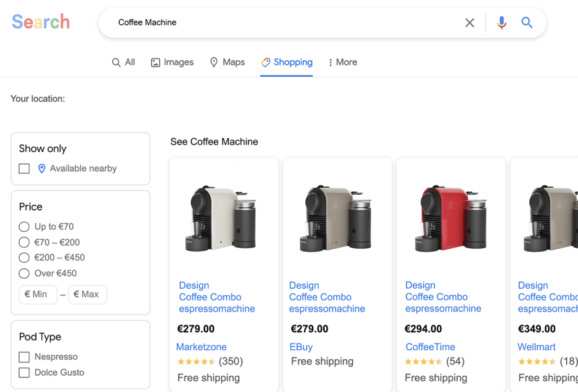
Task: Open the red coffee machine product image
Action: [451, 218]
